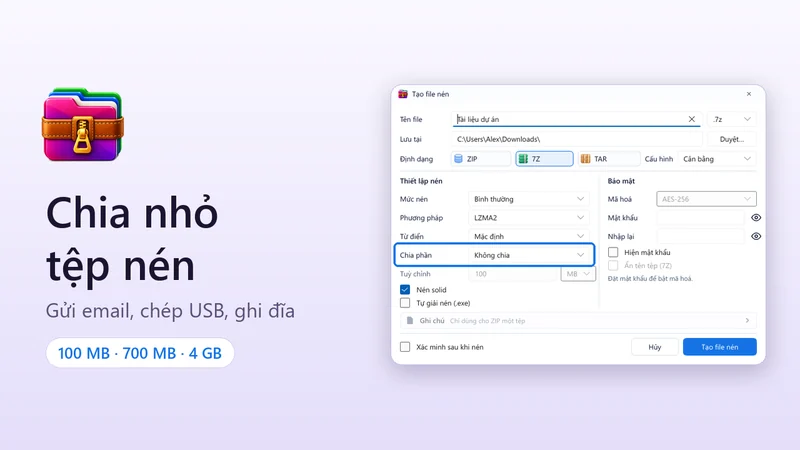Click the "Thiết lập nén" section heading
The image size is (800, 450).
[421, 181]
